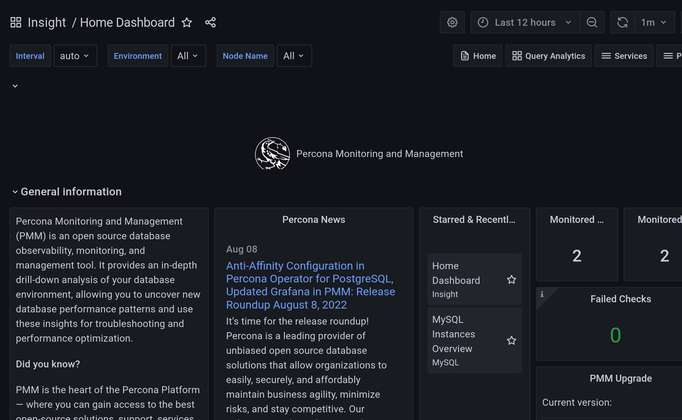
Task: Open the dashboards grid icon beside Insight
Action: point(16,23)
